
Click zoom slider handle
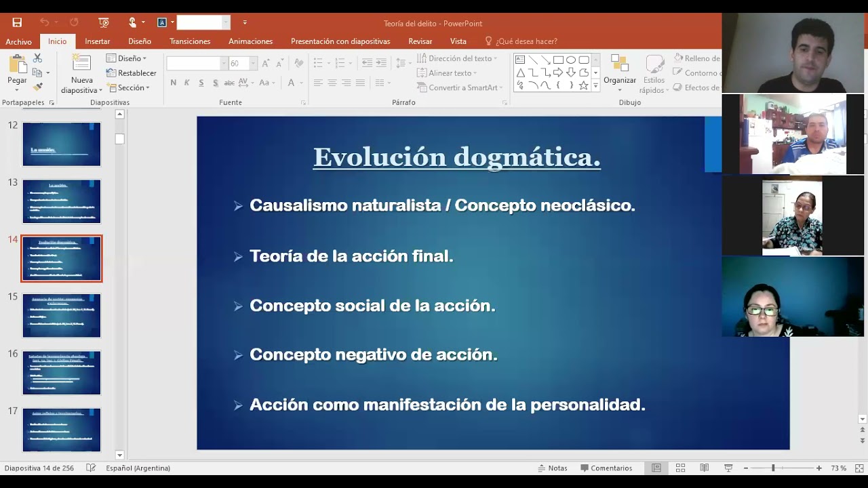click(773, 468)
